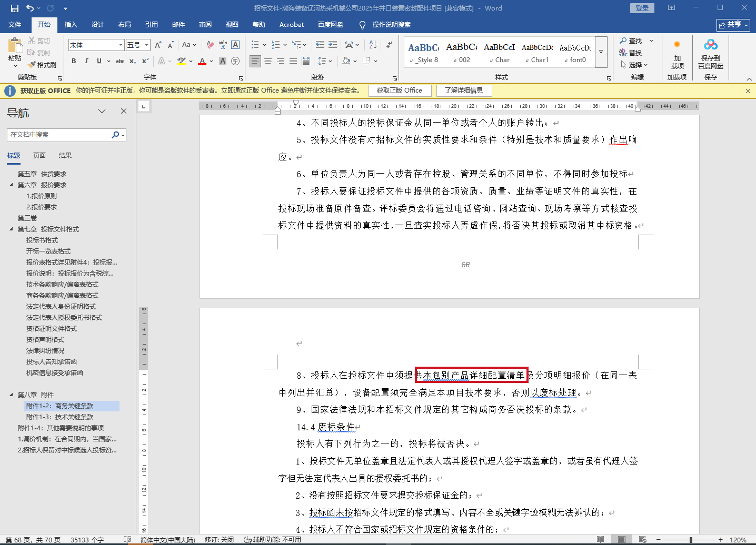The width and height of the screenshot is (756, 545).
Task: Open the 插入 (Insert) ribbon tab
Action: click(x=71, y=25)
